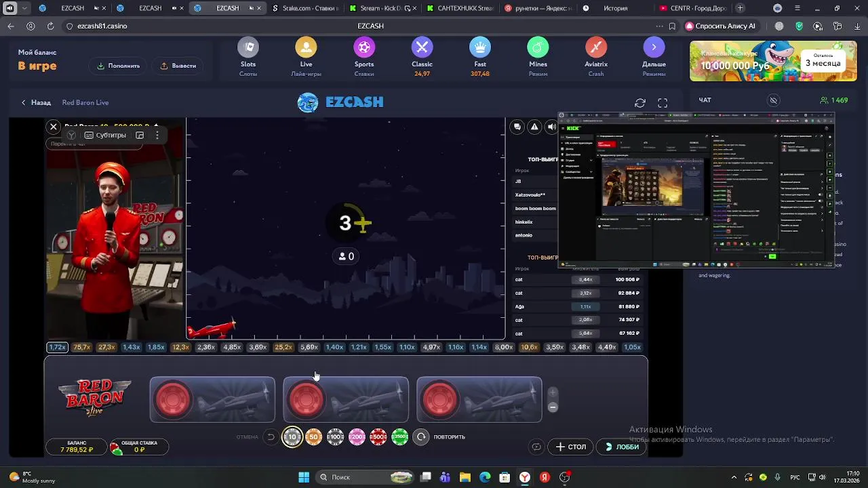Click Спросить Алису AI button
The width and height of the screenshot is (868, 488).
720,26
